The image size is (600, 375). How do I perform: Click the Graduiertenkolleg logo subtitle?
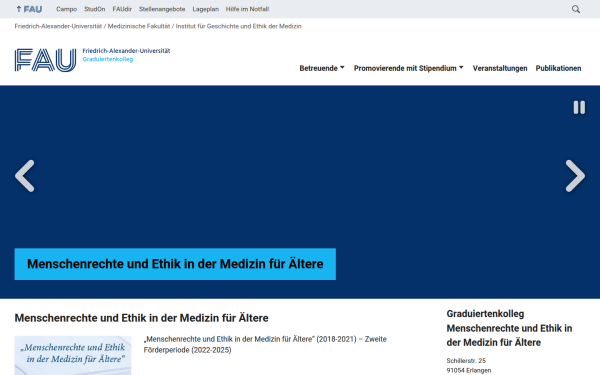[108, 59]
